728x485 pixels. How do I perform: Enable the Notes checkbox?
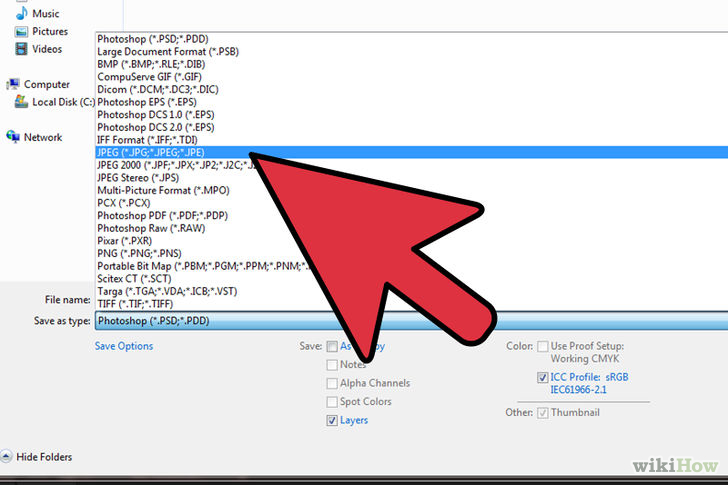[x=332, y=365]
